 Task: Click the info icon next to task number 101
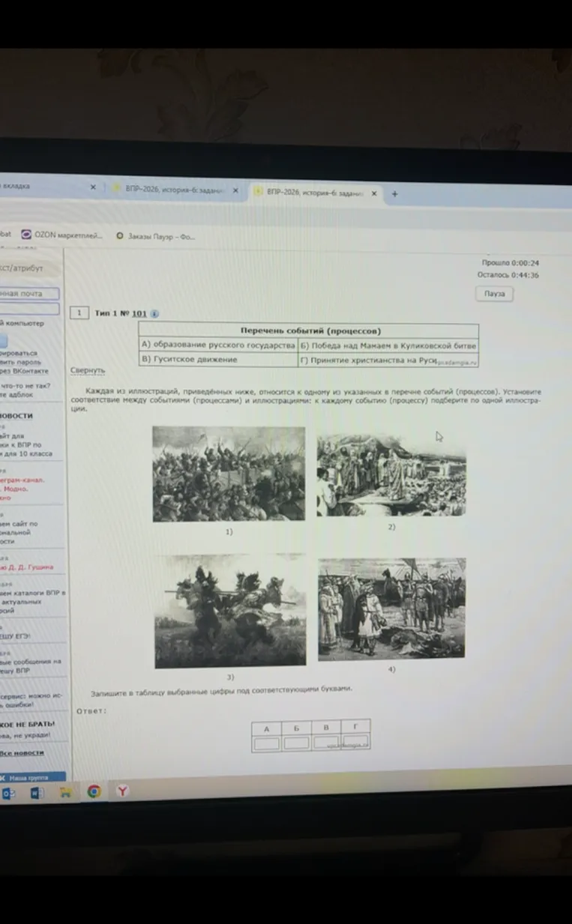(x=154, y=314)
